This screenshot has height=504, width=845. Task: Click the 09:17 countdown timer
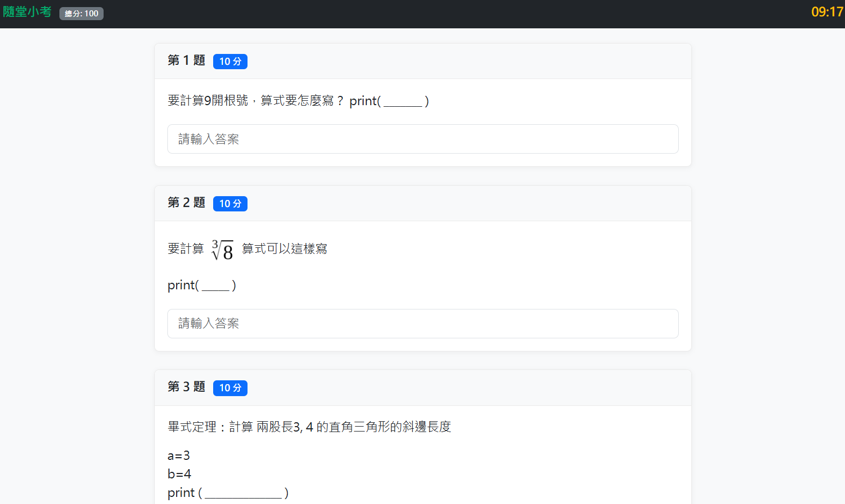(x=826, y=12)
